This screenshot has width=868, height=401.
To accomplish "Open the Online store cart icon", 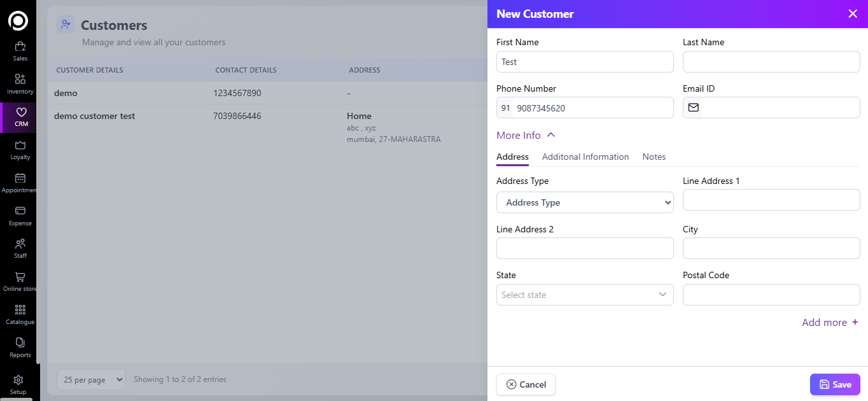I will pos(20,281).
